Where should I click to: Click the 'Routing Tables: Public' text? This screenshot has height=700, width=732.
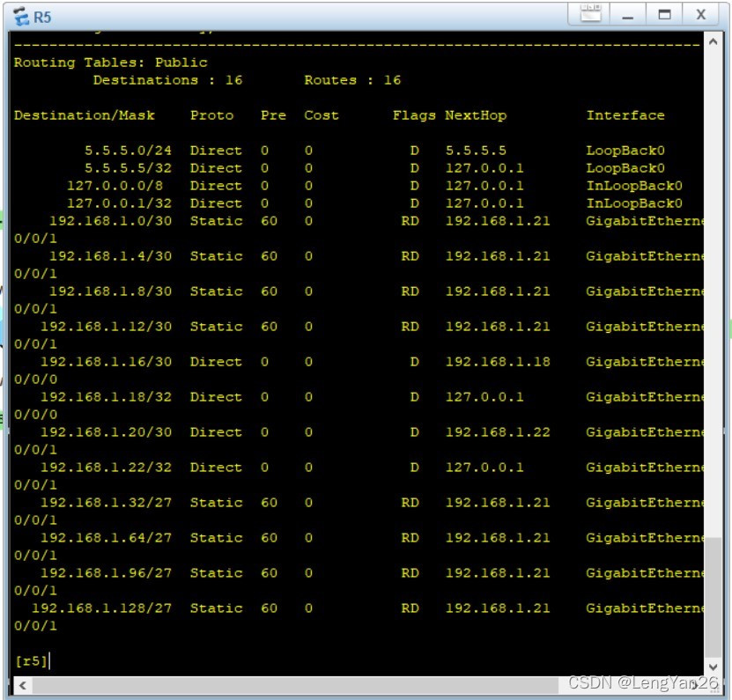(111, 63)
